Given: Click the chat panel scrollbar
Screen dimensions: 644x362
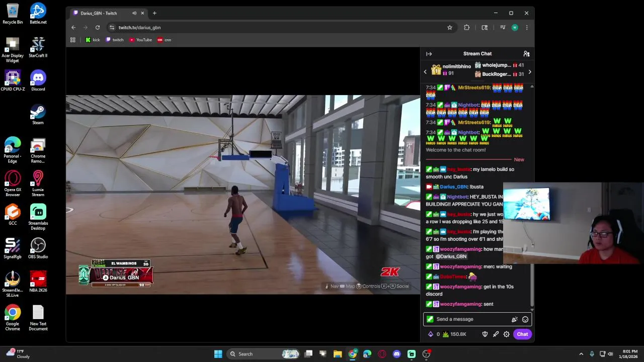Looking at the screenshot, I should 532,284.
